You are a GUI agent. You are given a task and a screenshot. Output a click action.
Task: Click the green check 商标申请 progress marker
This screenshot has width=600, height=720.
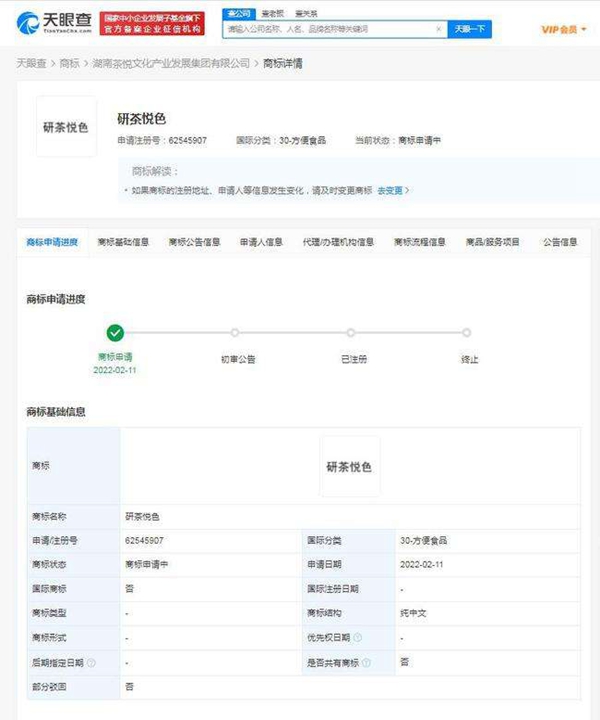click(x=115, y=333)
